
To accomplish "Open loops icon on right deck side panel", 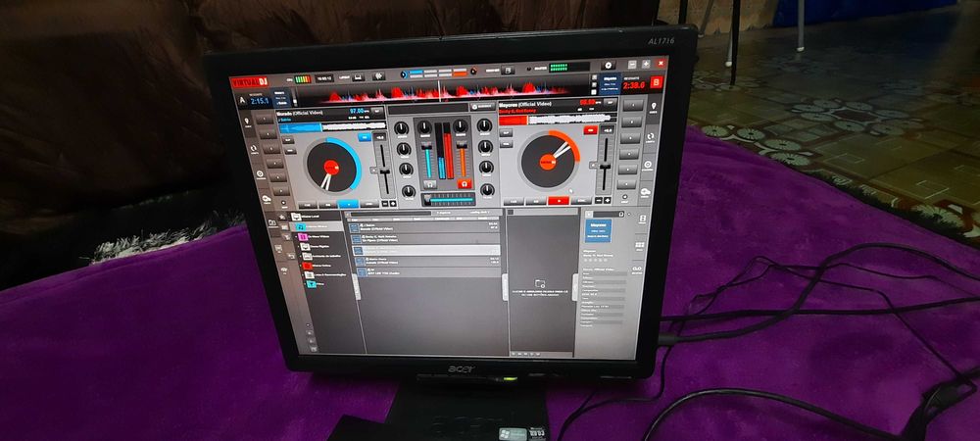I will pos(650,137).
